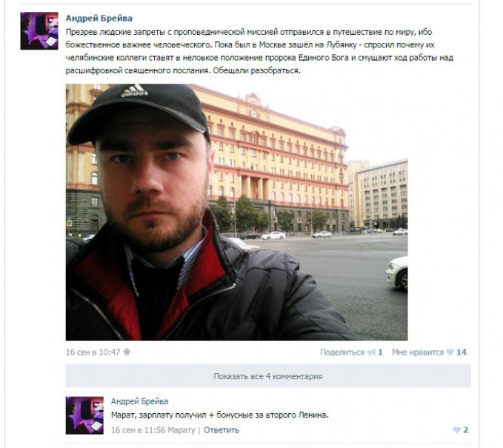Open the comment timestamp 16 сен в 11:56
503x448 pixels.
click(139, 430)
